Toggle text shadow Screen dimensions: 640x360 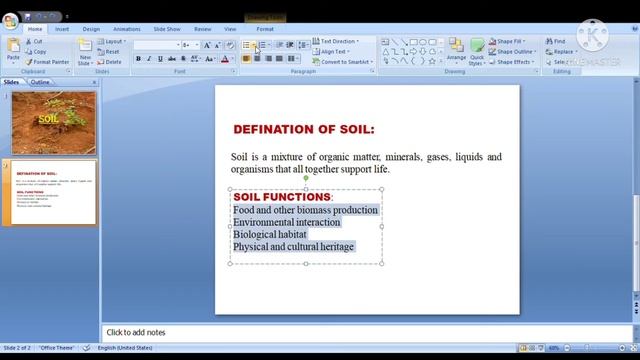pyautogui.click(x=183, y=59)
